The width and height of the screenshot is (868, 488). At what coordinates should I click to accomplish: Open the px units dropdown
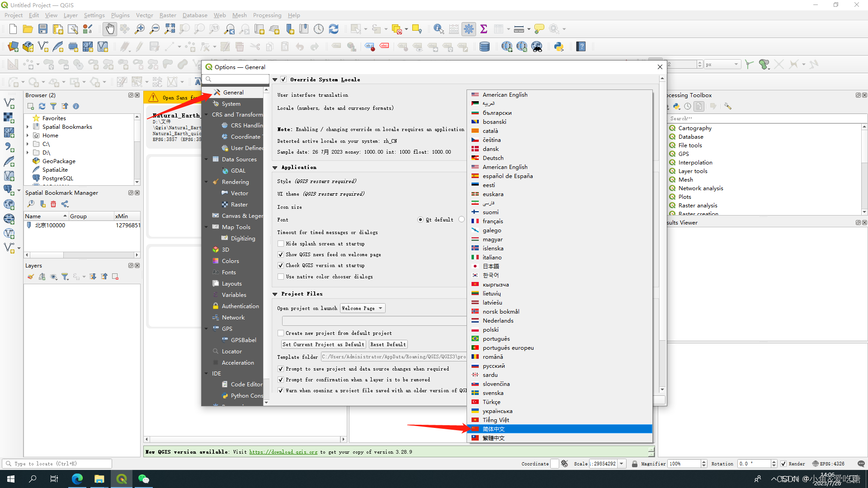[x=722, y=64]
